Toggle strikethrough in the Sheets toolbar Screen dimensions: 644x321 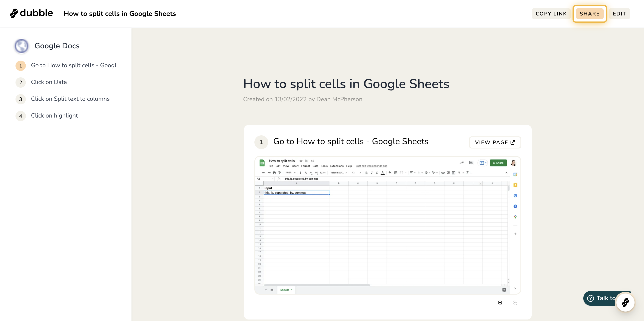377,173
